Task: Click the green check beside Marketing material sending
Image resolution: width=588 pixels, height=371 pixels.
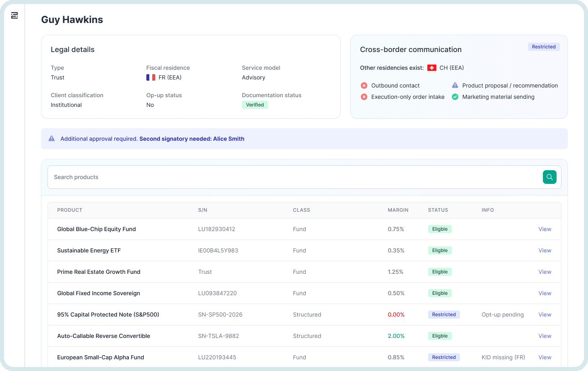Action: 455,97
